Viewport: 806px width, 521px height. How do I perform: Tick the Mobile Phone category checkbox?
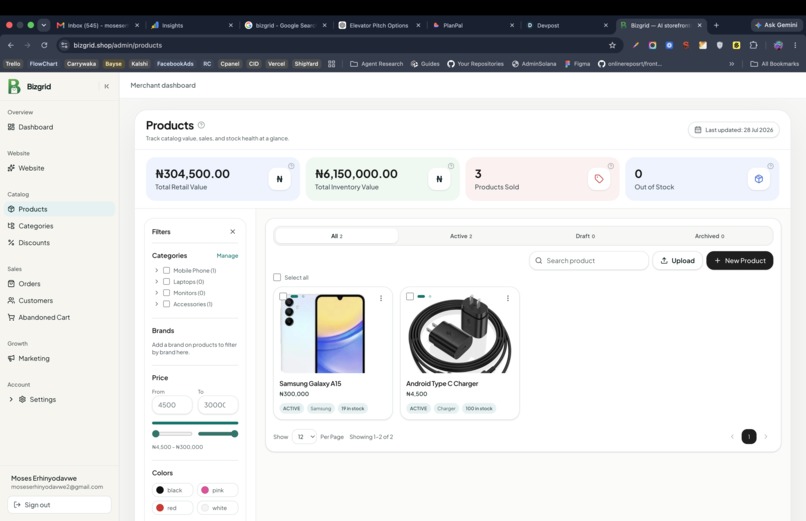click(167, 270)
